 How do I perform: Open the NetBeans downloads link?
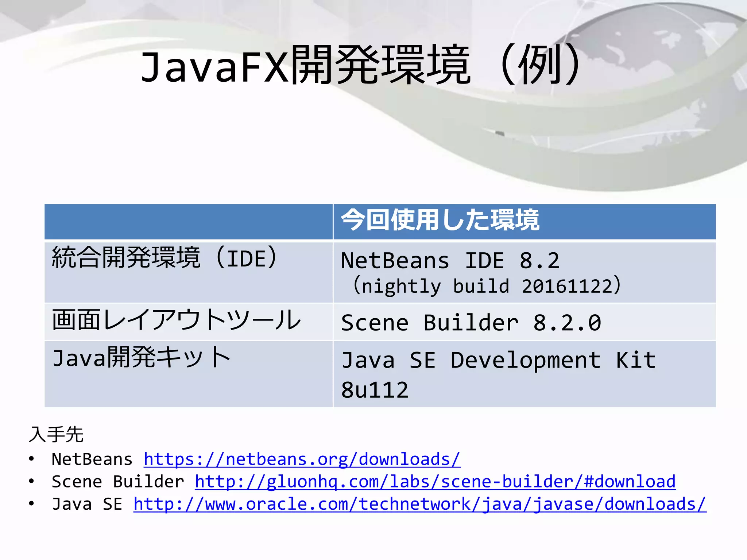[x=302, y=459]
